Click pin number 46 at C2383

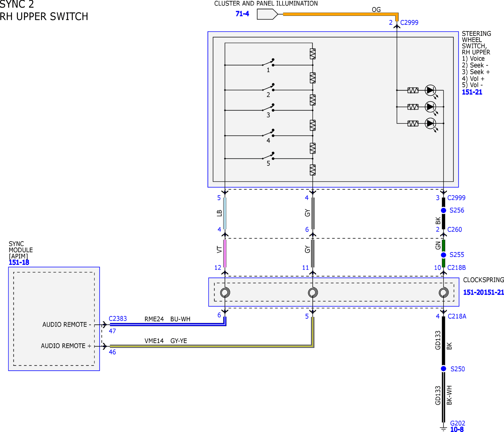(x=112, y=352)
